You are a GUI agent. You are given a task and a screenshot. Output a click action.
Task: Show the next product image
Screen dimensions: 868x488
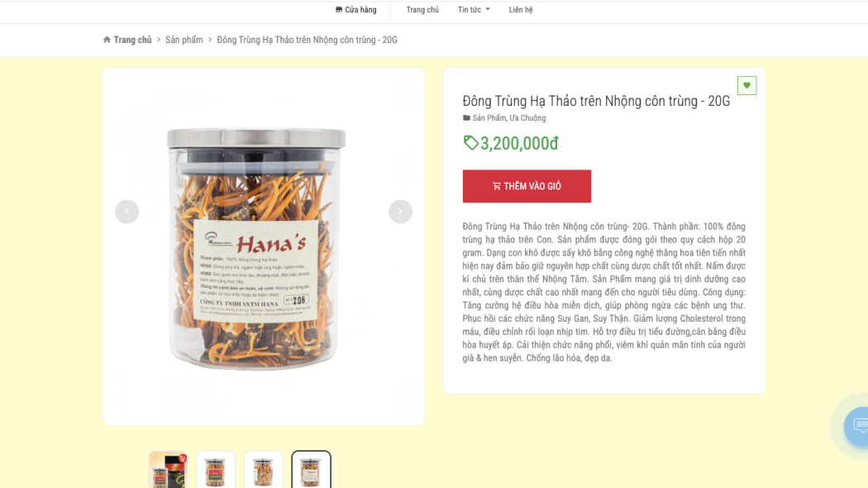tap(400, 212)
